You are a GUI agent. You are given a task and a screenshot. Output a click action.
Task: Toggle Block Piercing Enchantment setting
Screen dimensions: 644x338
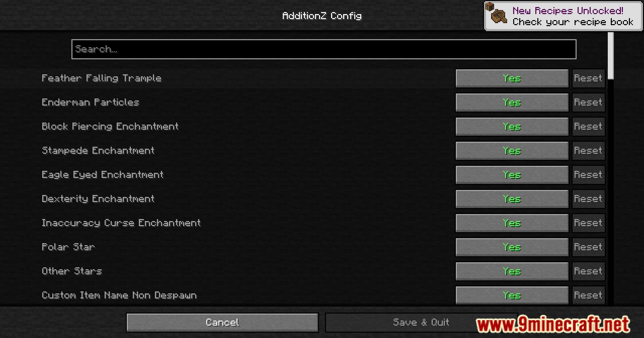[x=512, y=127]
